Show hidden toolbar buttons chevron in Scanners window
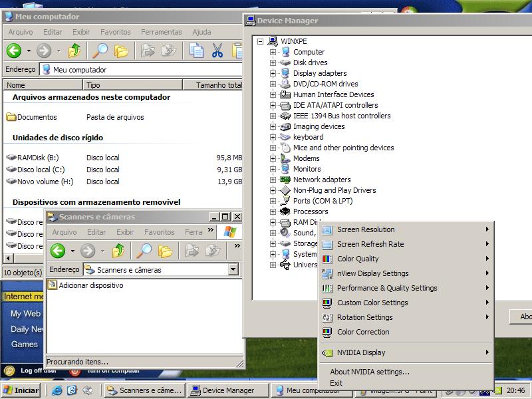The image size is (532, 399). (237, 245)
